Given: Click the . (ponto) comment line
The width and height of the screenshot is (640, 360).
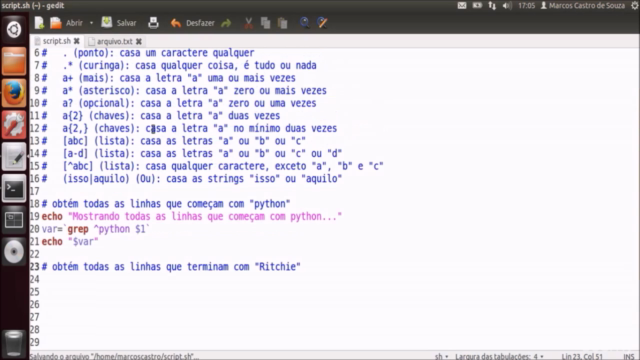Looking at the screenshot, I should pos(148,53).
